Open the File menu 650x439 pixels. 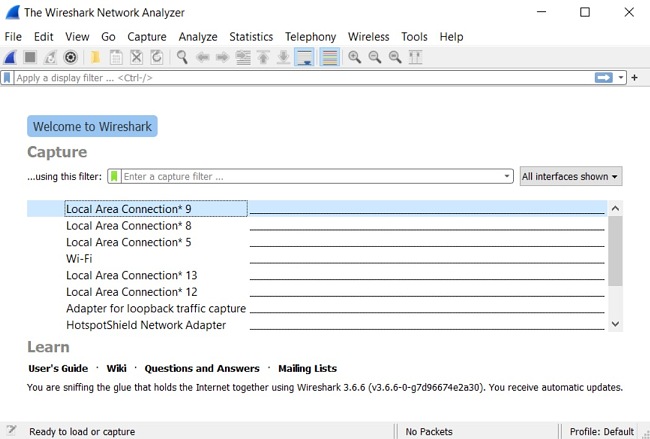pyautogui.click(x=13, y=37)
